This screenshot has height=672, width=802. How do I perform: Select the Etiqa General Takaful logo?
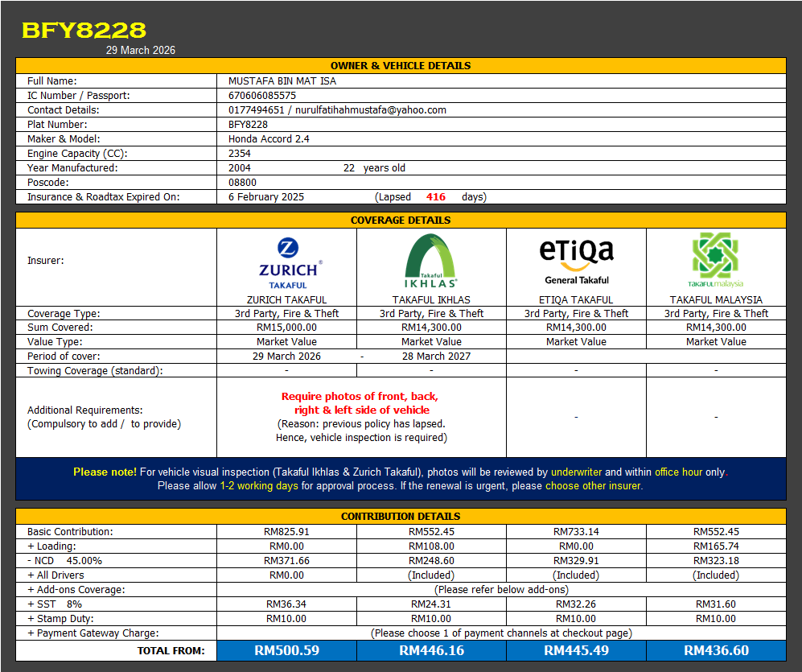coord(576,261)
